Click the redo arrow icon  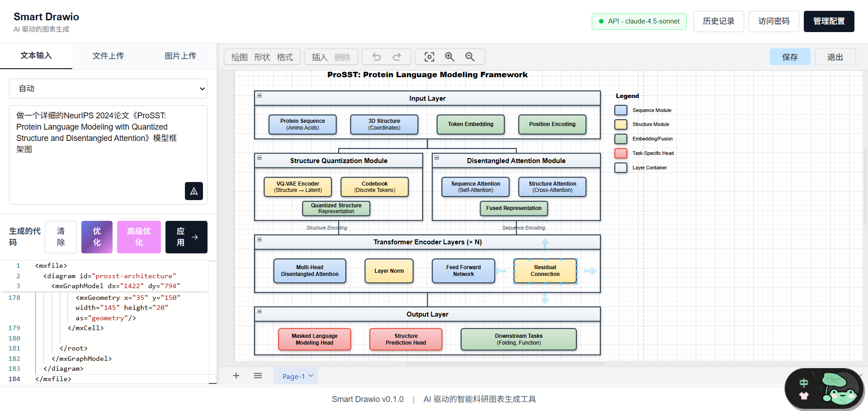tap(396, 57)
